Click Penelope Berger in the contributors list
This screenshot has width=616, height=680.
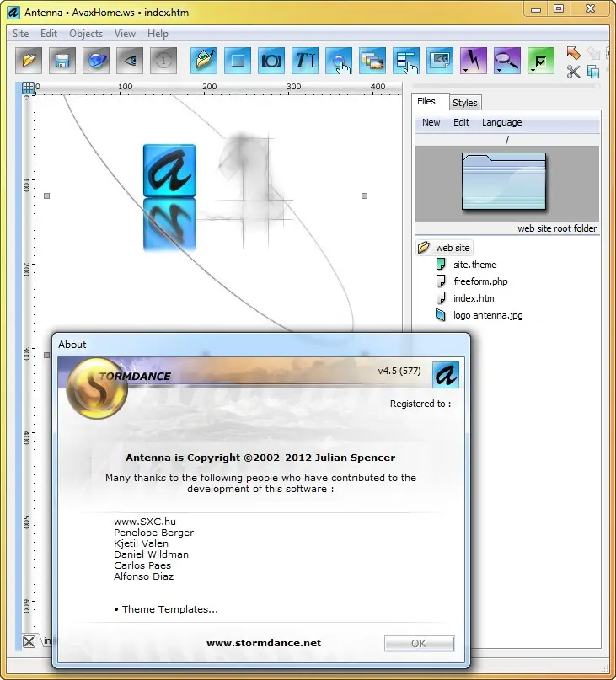pyautogui.click(x=153, y=533)
